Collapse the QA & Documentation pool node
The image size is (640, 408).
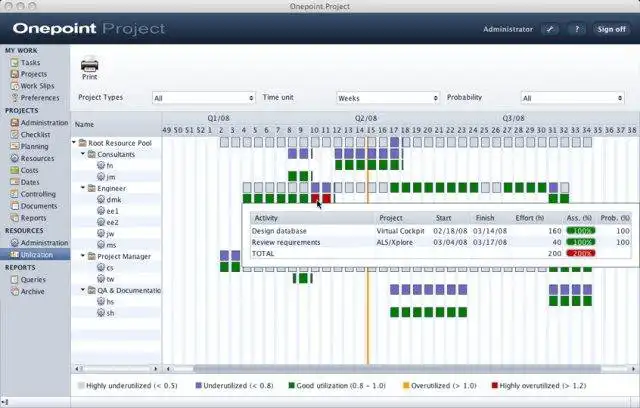83,290
